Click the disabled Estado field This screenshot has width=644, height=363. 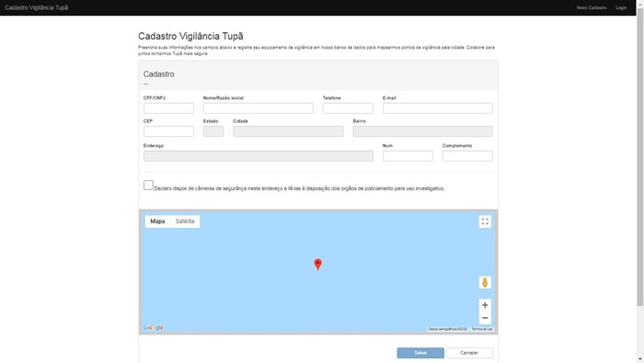click(x=213, y=131)
